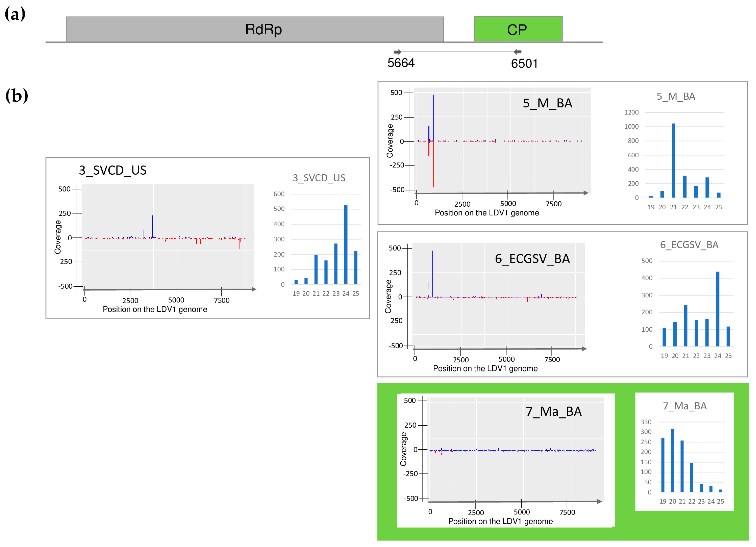Click the gray RdRp gene box

click(255, 29)
